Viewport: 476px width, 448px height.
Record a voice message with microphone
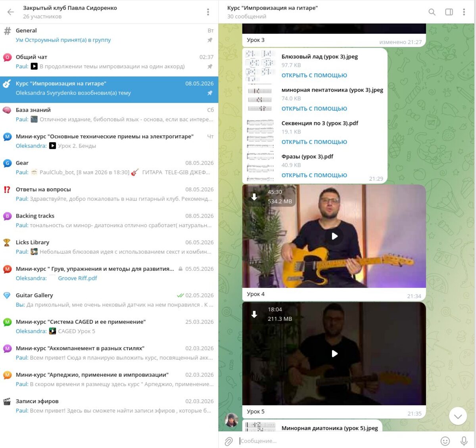(x=464, y=441)
